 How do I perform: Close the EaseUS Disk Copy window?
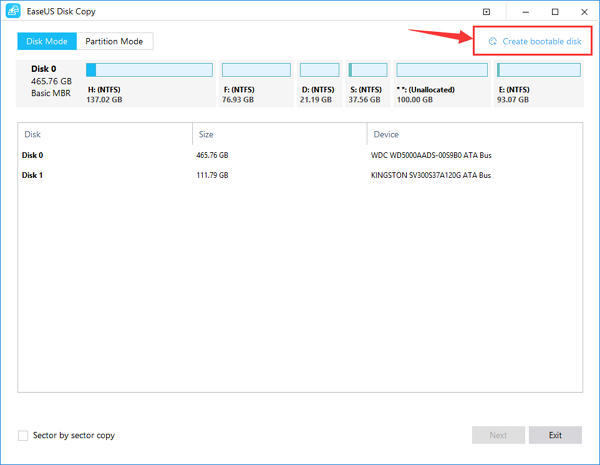coord(584,12)
